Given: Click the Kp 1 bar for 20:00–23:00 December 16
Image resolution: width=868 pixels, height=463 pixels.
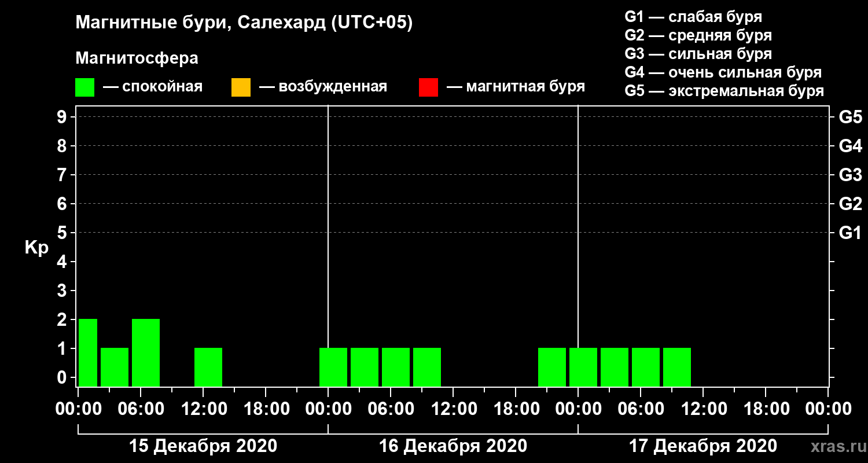Looking at the screenshot, I should 552,367.
